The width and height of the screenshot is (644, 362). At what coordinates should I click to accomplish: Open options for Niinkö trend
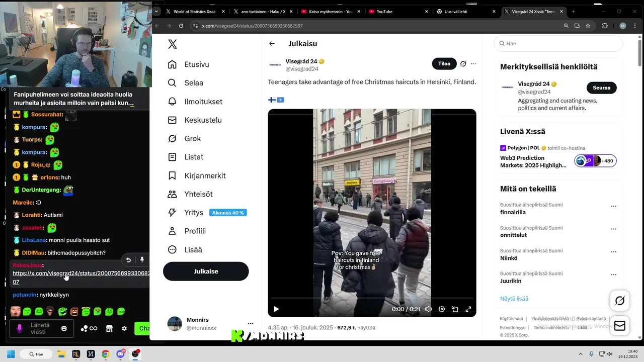[613, 252]
